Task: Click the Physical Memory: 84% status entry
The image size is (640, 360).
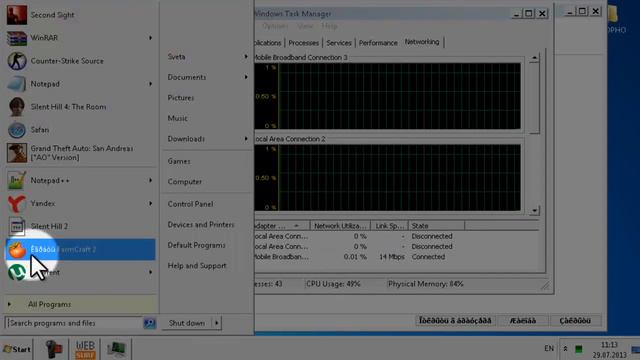Action: (425, 284)
